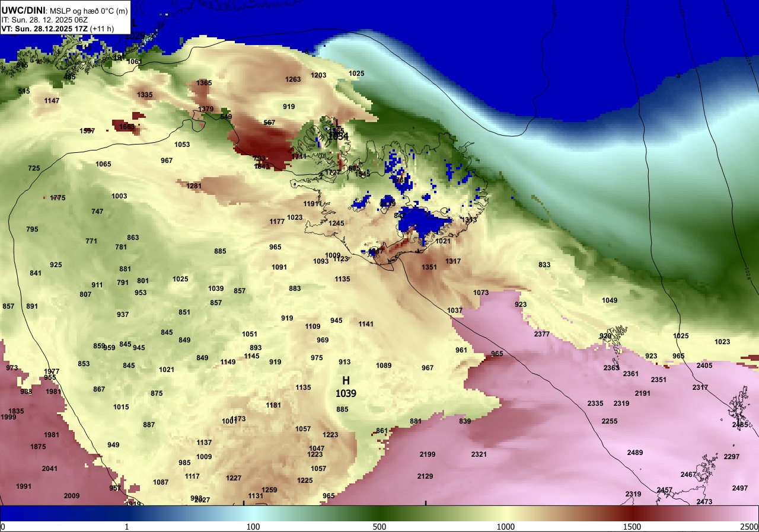Click the height value 1073
The width and height of the screenshot is (759, 532).
tap(481, 293)
